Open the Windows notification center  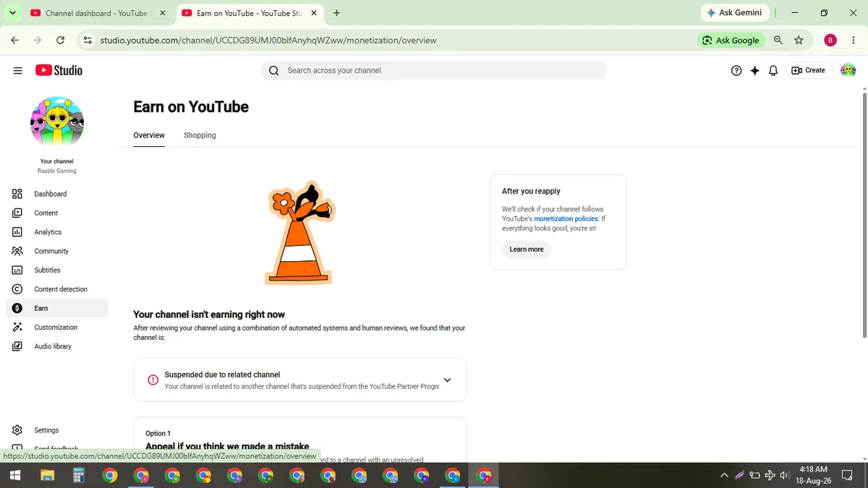tap(848, 476)
